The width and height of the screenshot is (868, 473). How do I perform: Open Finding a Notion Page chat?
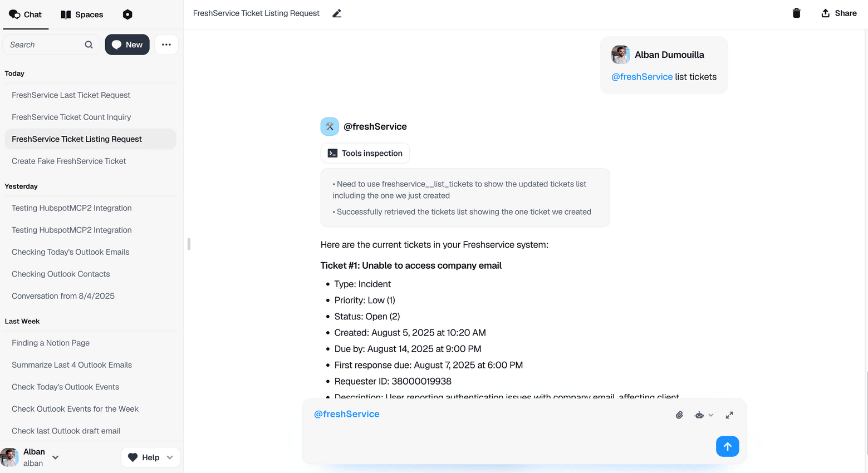click(90, 343)
